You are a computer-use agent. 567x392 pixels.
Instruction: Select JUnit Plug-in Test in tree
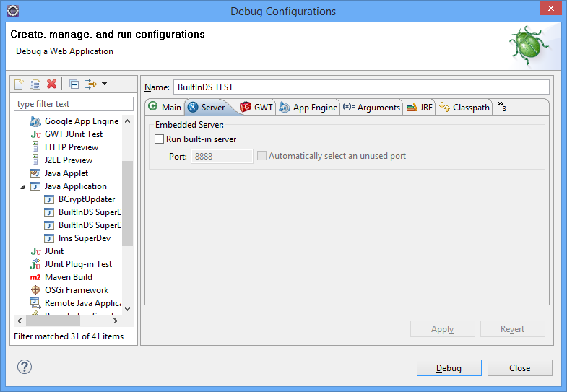[78, 264]
